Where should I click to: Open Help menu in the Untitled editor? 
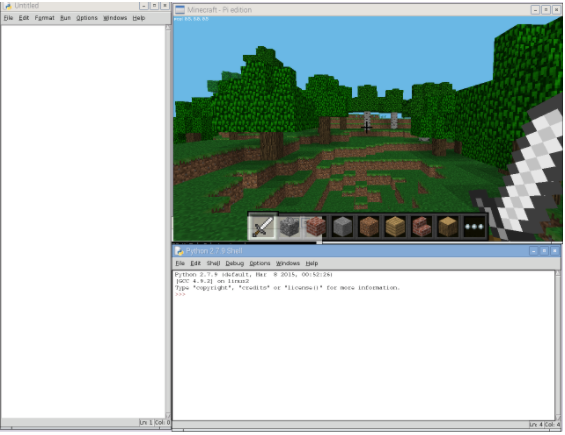tap(139, 18)
